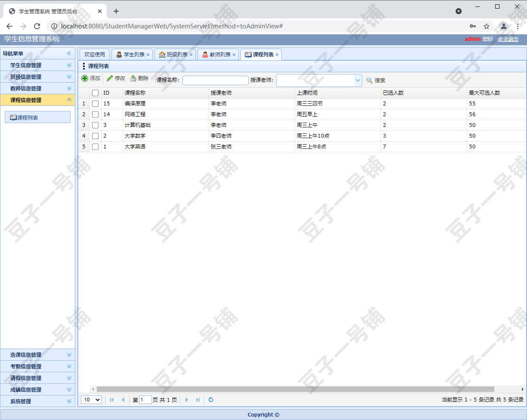Go to last page using pager icon
Screen dimensions: 527x420
coord(197,400)
